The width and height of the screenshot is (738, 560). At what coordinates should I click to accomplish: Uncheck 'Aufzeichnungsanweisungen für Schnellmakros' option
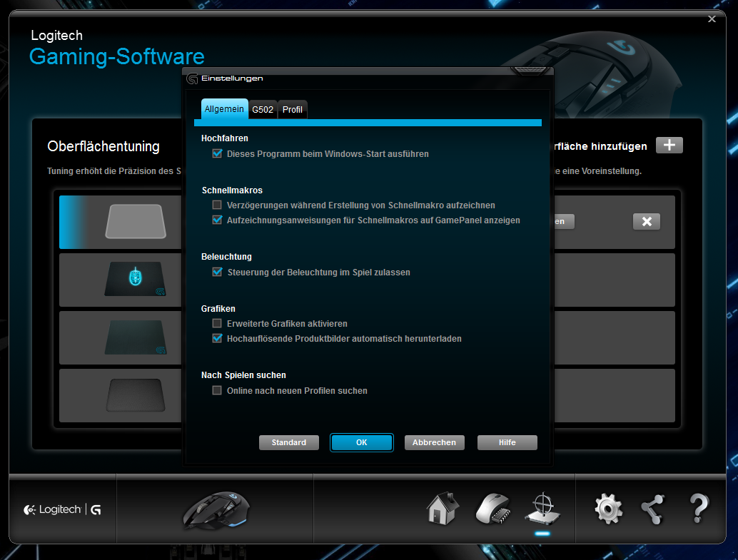217,220
